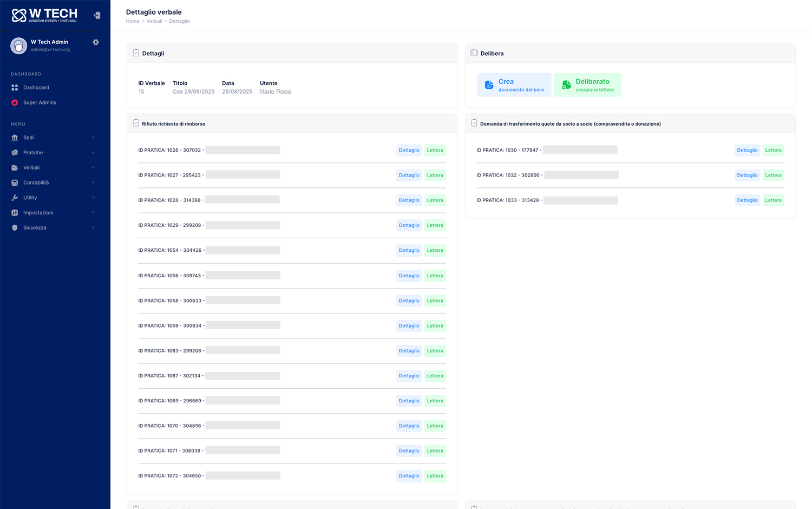812x509 pixels.
Task: Select the Utility wrench icon
Action: coord(15,198)
